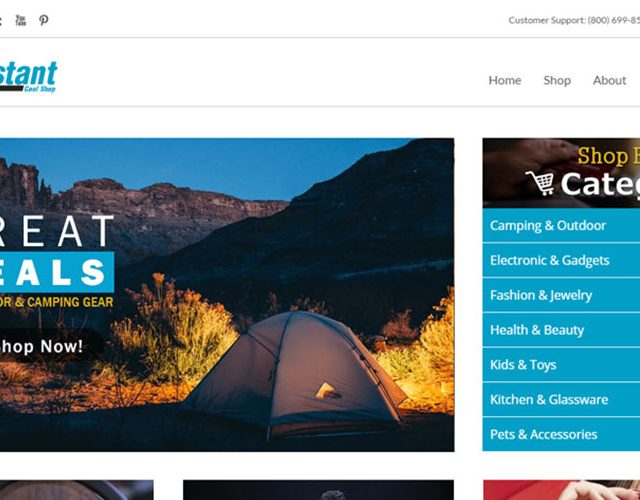The height and width of the screenshot is (500, 640).
Task: Select Electronic & Gadgets category
Action: coord(561,260)
